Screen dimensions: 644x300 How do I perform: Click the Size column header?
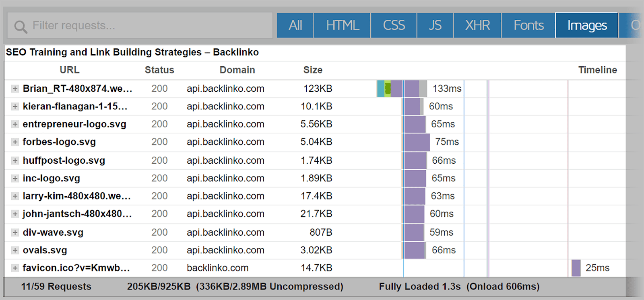pos(313,70)
